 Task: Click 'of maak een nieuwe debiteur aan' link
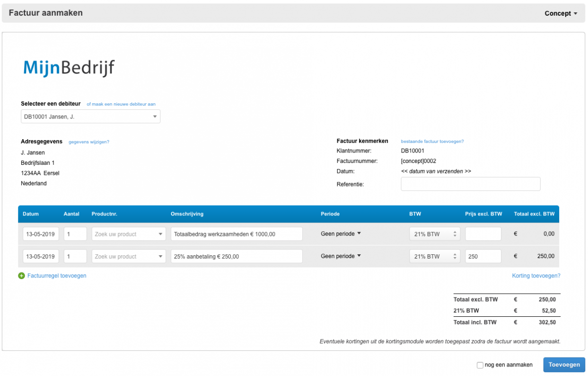click(x=121, y=104)
